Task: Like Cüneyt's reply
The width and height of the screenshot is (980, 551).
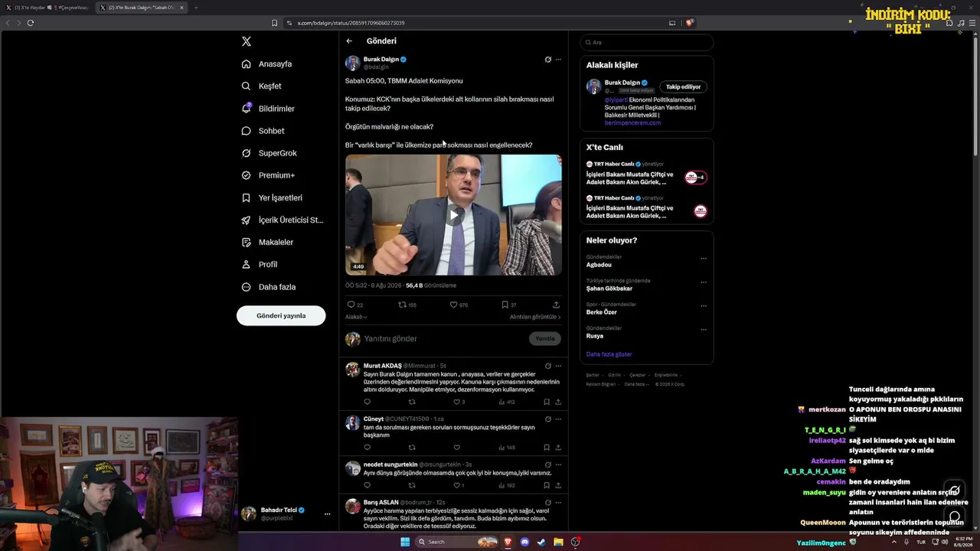Action: (457, 448)
